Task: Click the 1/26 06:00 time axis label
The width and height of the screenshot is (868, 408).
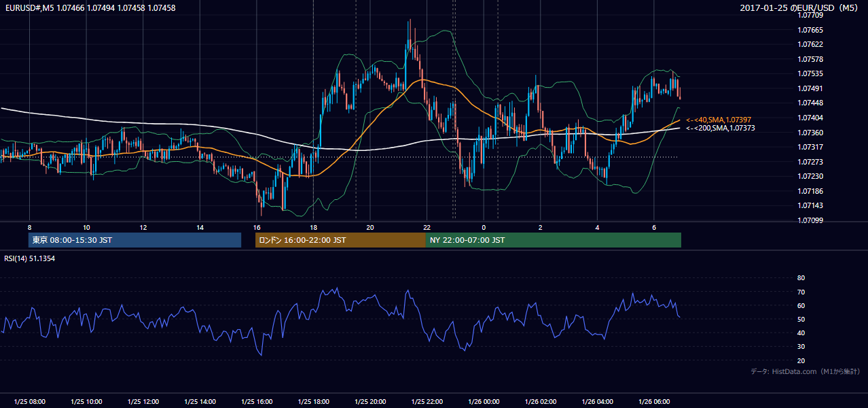Action: [x=654, y=402]
